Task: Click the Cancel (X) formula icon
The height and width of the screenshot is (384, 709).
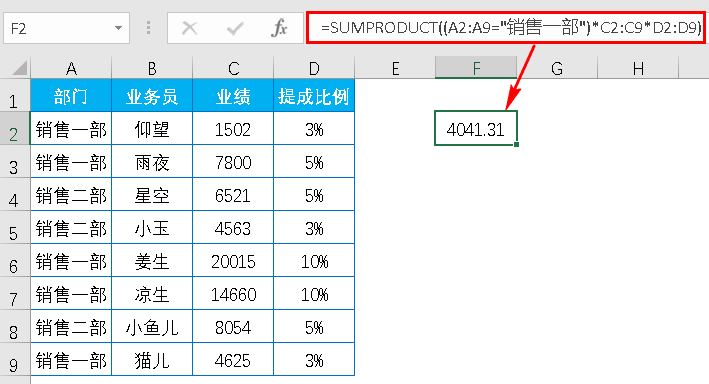Action: [x=189, y=28]
